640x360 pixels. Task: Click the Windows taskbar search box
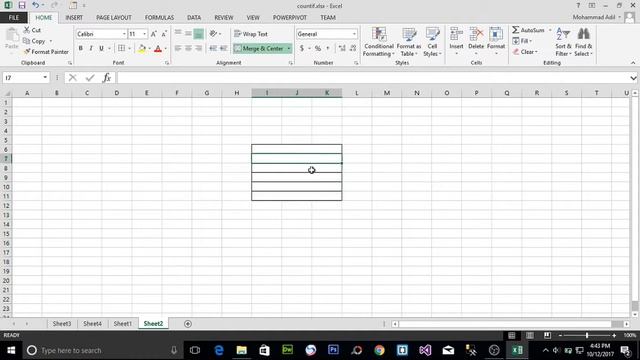click(102, 350)
